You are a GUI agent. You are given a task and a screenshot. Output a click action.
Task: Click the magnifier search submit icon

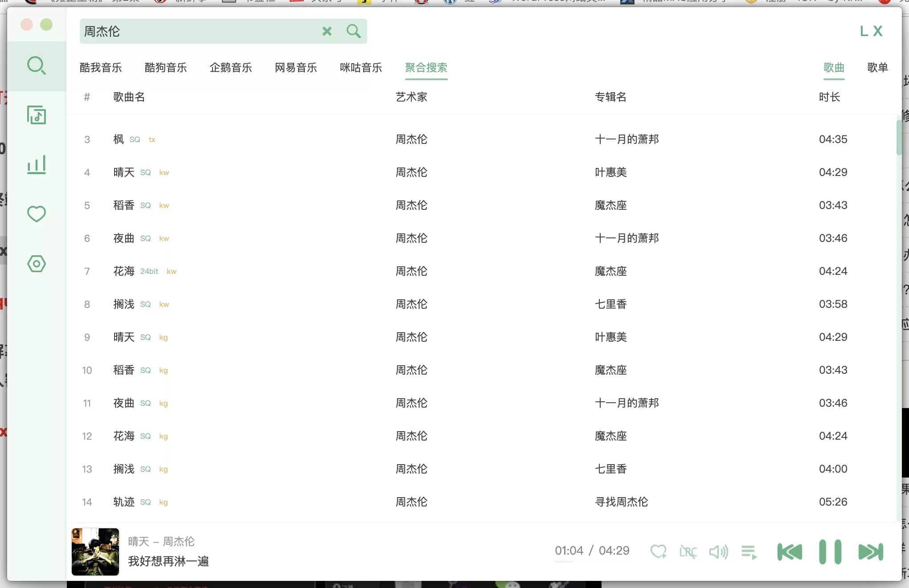(354, 31)
